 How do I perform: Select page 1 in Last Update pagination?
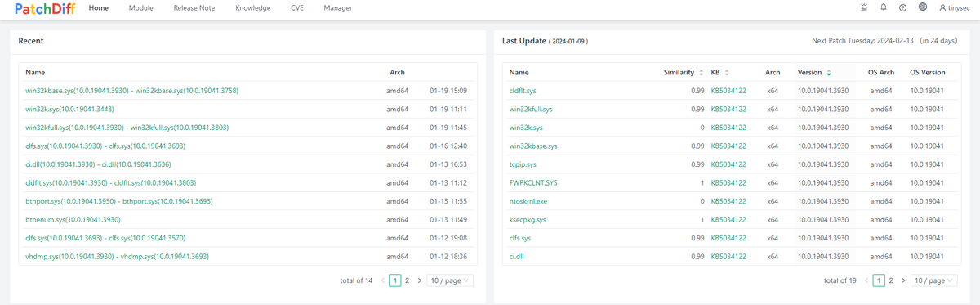point(880,280)
